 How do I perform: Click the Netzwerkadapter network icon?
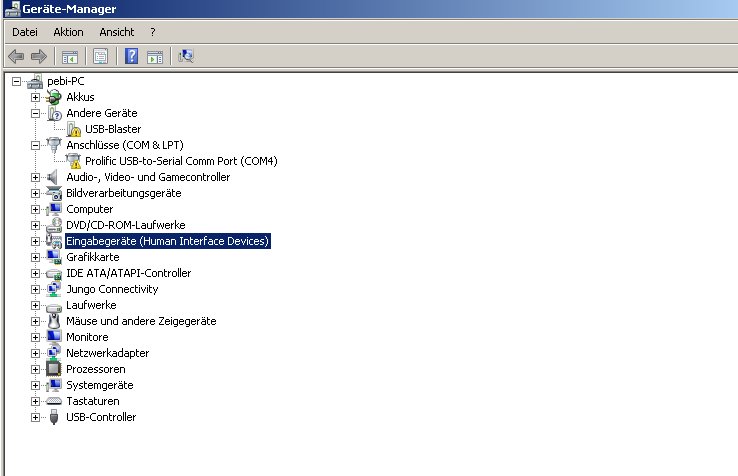(54, 353)
